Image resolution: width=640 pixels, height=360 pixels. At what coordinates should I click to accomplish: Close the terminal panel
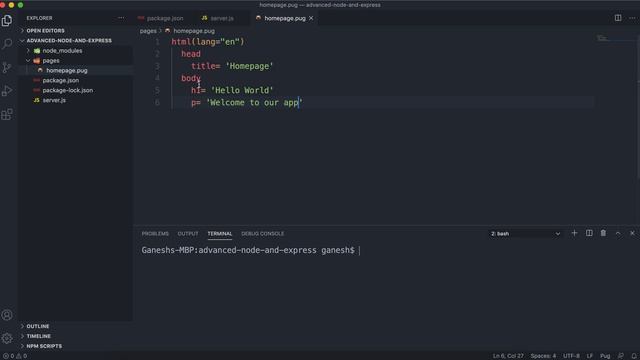coord(632,233)
